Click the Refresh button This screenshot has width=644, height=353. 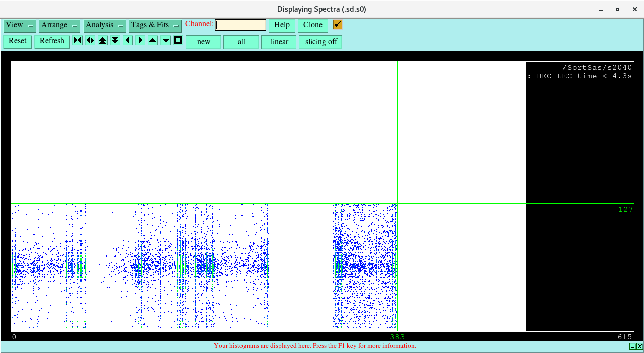click(x=52, y=41)
